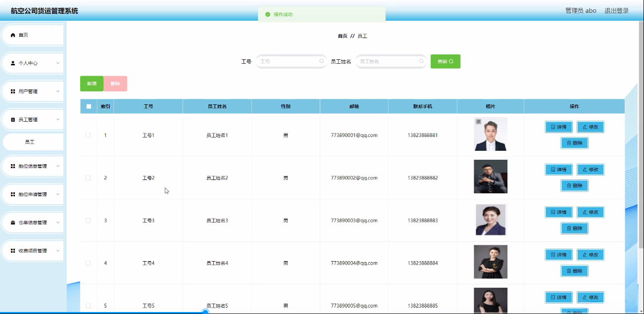Collapse the 员工管理 chevron

(x=58, y=120)
